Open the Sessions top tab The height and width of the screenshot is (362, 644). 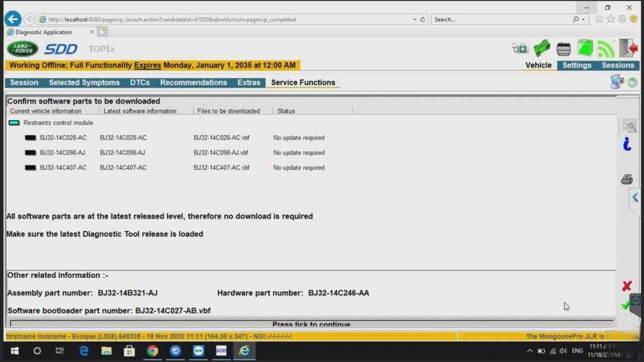[618, 65]
